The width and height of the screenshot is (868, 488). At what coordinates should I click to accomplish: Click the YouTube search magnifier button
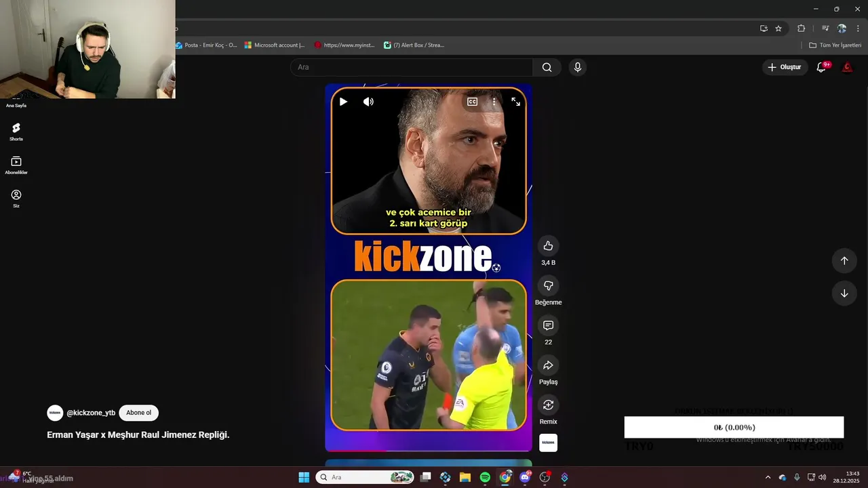(x=547, y=67)
